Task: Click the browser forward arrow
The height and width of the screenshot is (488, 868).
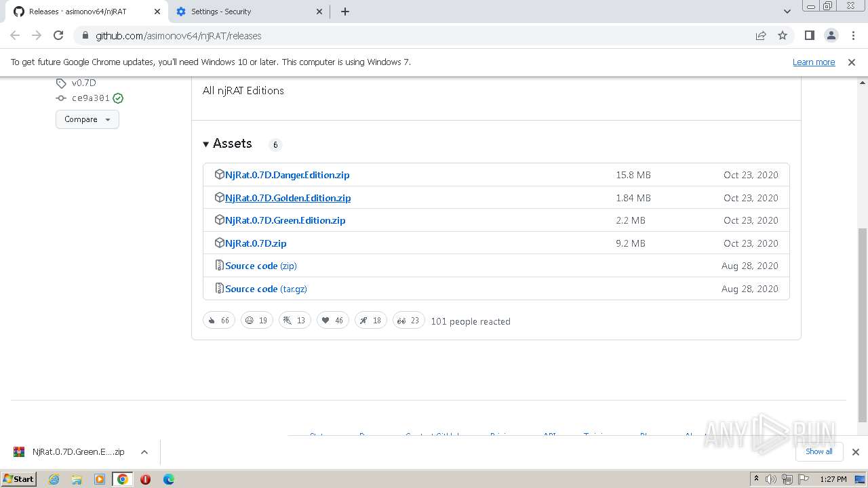Action: click(x=37, y=35)
